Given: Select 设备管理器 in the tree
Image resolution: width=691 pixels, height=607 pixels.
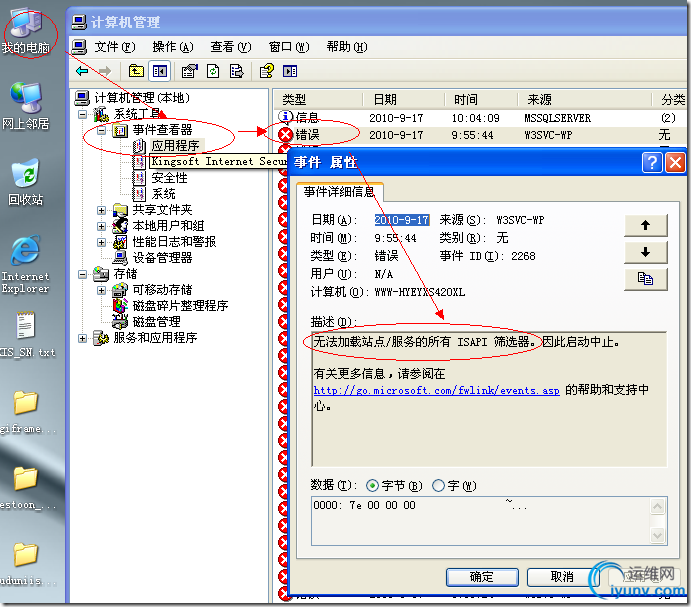Looking at the screenshot, I should (162, 258).
